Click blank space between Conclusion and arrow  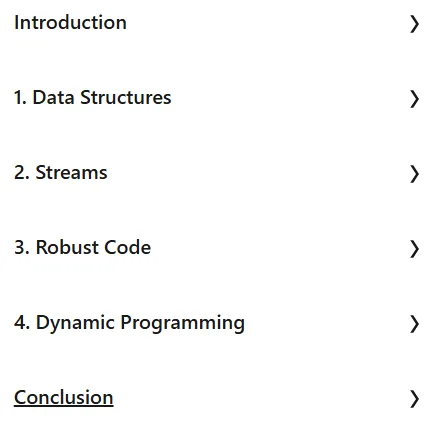point(262,398)
